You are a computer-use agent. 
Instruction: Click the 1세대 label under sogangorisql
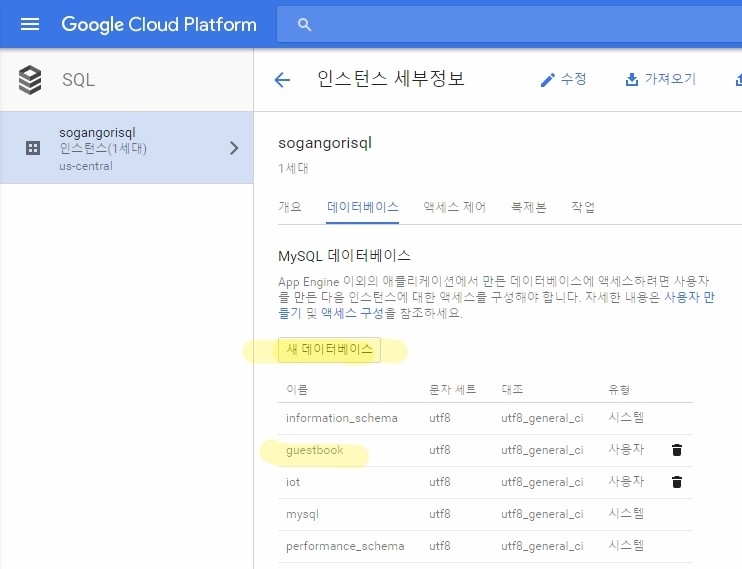coord(293,168)
